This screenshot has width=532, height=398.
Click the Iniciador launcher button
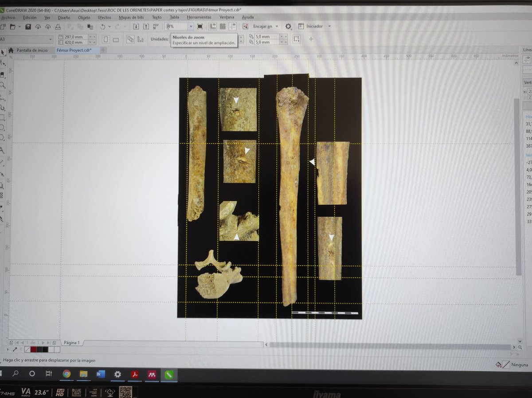click(x=315, y=27)
